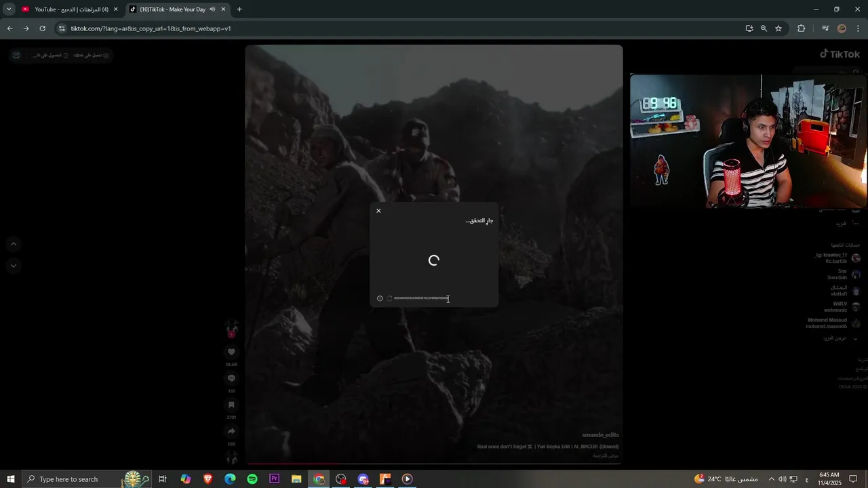The width and height of the screenshot is (868, 488).
Task: Open the media controls icon in toolbar
Action: 825,28
